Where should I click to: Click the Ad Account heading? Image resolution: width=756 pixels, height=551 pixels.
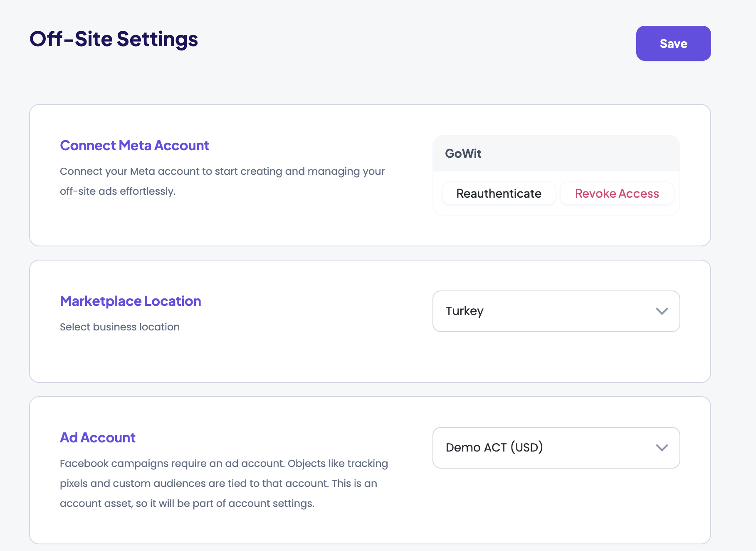pos(98,438)
